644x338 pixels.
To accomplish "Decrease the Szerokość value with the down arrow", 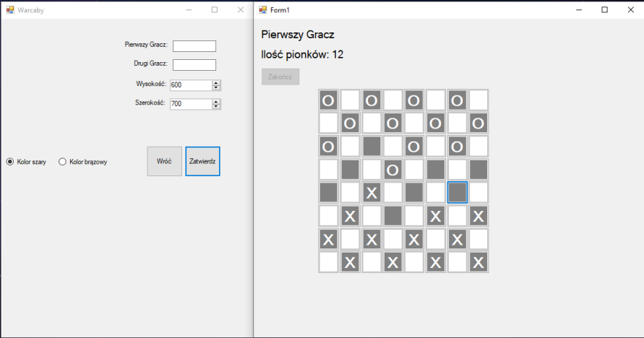I will 216,106.
